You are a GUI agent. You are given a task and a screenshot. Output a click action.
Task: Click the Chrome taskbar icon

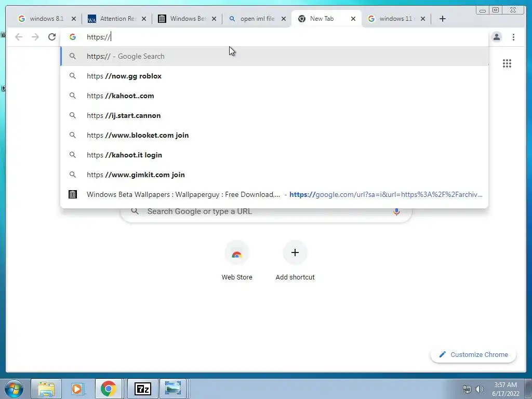pyautogui.click(x=108, y=389)
